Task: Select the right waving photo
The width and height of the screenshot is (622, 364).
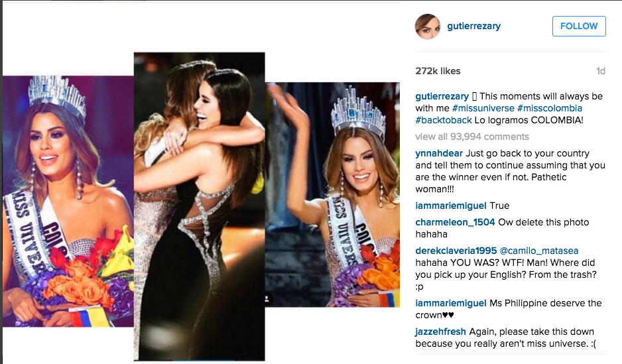Action: pyautogui.click(x=332, y=194)
